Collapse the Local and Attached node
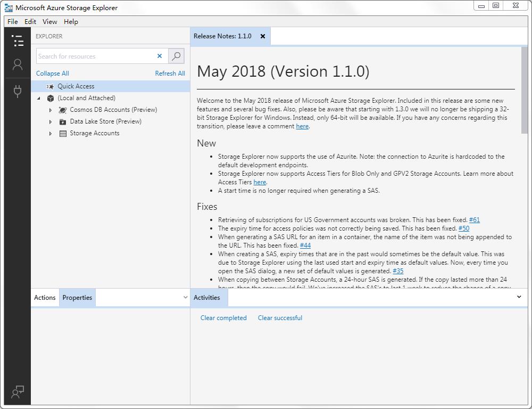Image resolution: width=532 pixels, height=409 pixels. [39, 98]
